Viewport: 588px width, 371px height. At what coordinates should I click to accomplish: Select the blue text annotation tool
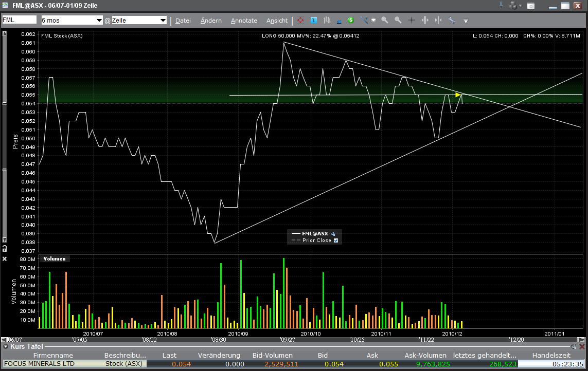314,20
